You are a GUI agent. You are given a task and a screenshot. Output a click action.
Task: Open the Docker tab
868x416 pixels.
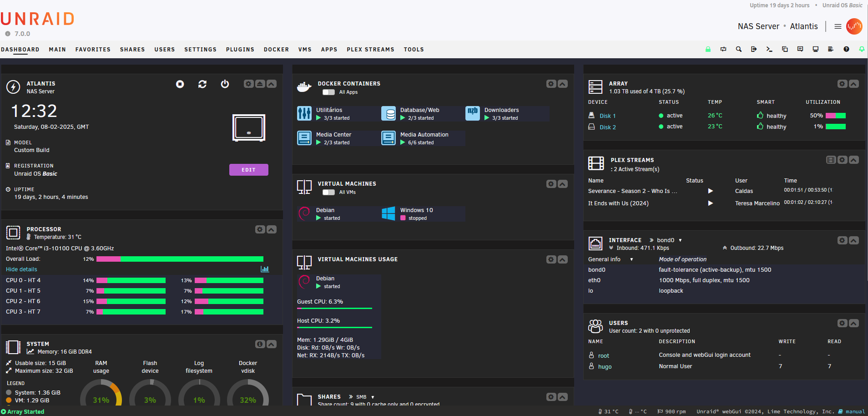(x=276, y=50)
